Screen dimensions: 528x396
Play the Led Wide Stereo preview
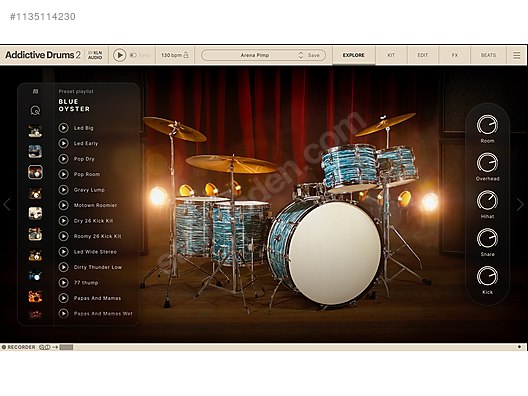coord(63,252)
